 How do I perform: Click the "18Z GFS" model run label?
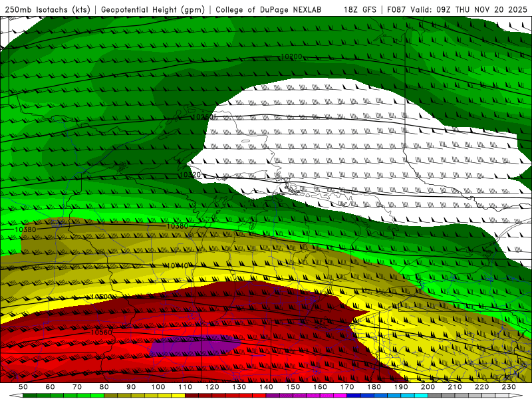pyautogui.click(x=360, y=9)
